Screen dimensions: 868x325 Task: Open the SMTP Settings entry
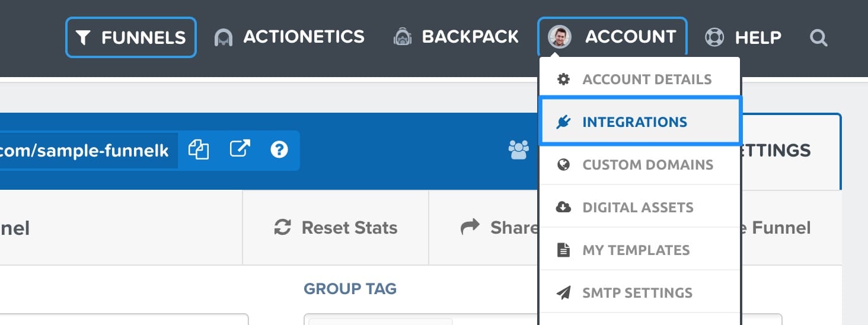(x=640, y=292)
